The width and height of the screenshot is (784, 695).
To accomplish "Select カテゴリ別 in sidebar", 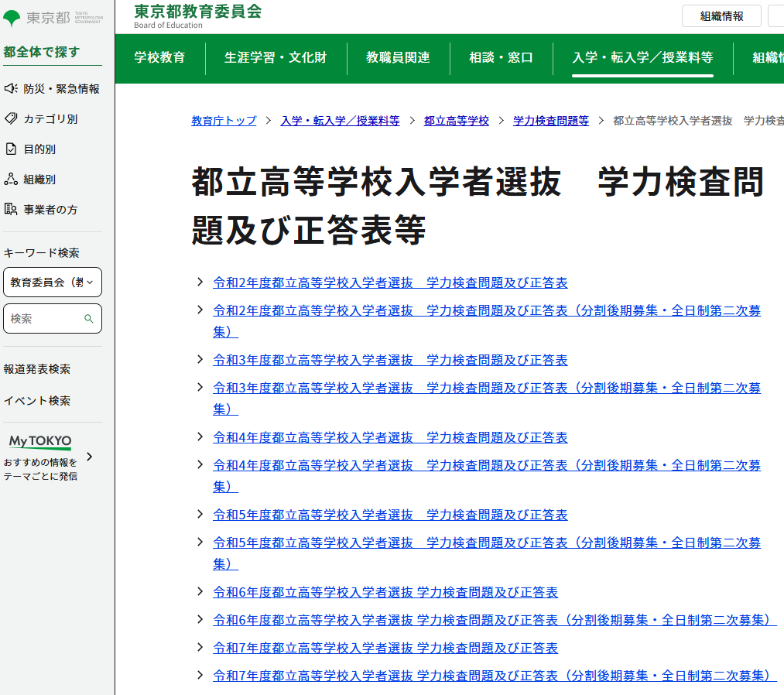I will tap(50, 118).
